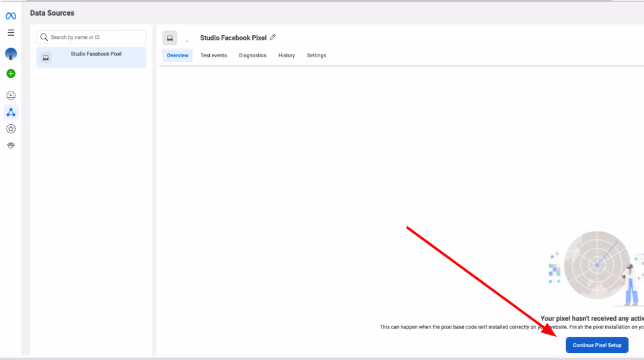The width and height of the screenshot is (644, 360).
Task: Open the Test events tab
Action: click(x=213, y=56)
